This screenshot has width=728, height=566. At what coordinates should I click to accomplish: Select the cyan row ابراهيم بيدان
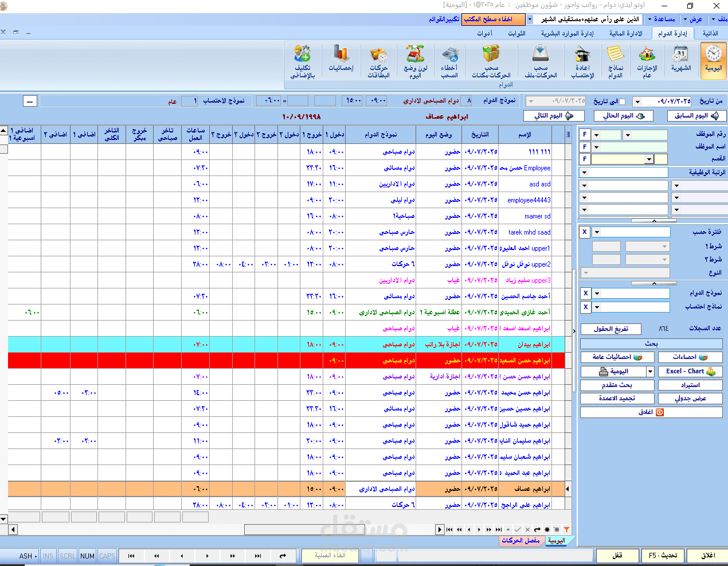(287, 345)
